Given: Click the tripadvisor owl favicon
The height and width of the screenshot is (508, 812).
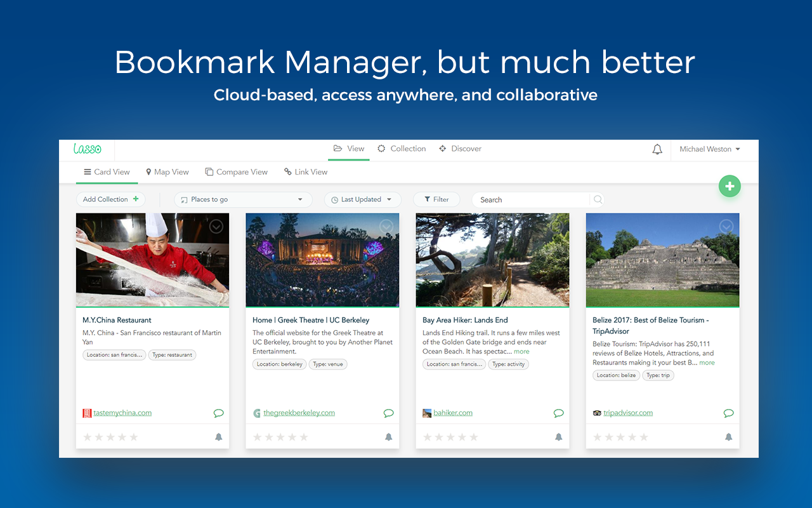Looking at the screenshot, I should (597, 413).
